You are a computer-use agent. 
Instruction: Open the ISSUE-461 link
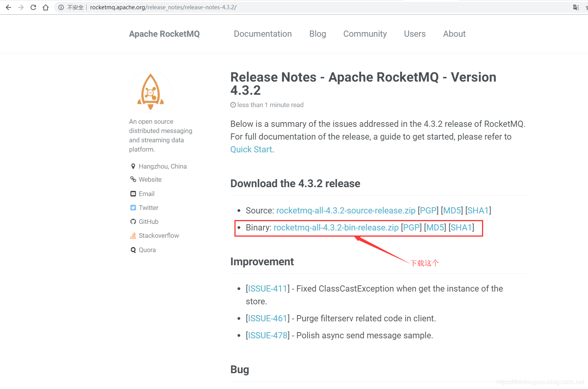coord(267,318)
